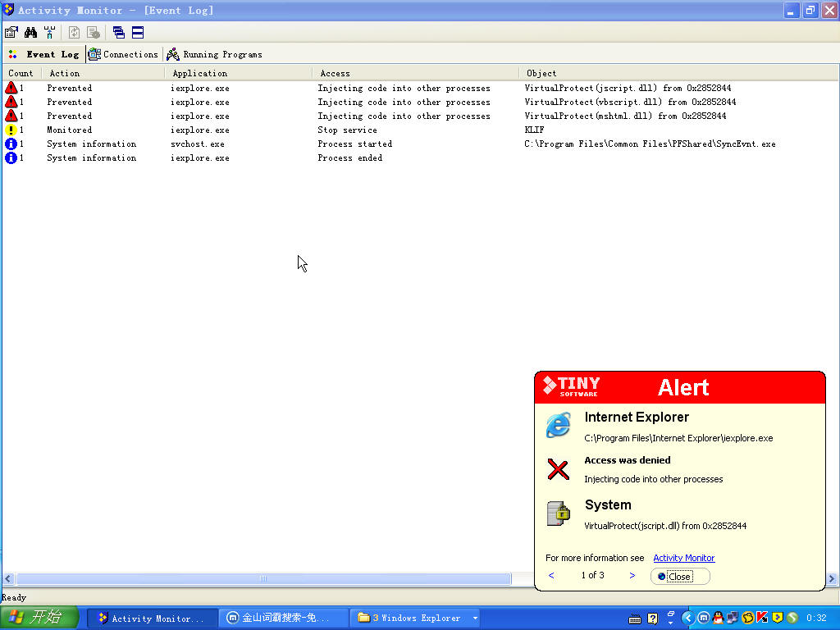840x630 pixels.
Task: Click the 'Stop service' access cell
Action: (x=347, y=130)
